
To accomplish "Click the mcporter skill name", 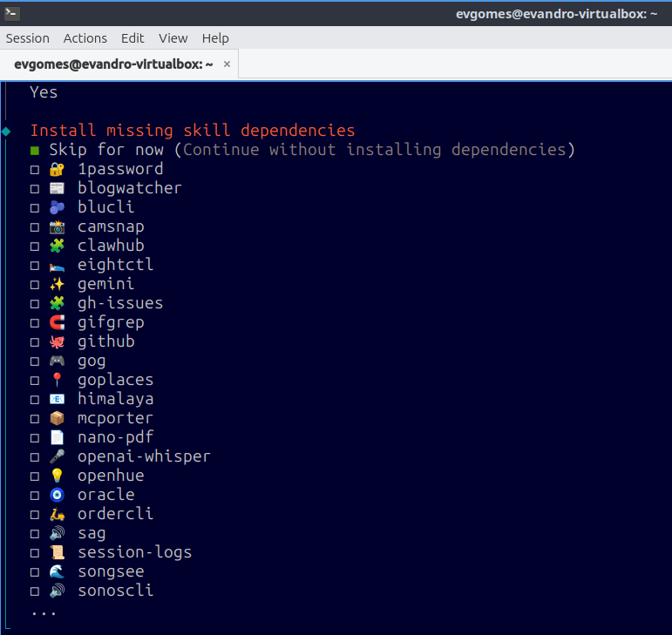I will pyautogui.click(x=115, y=418).
